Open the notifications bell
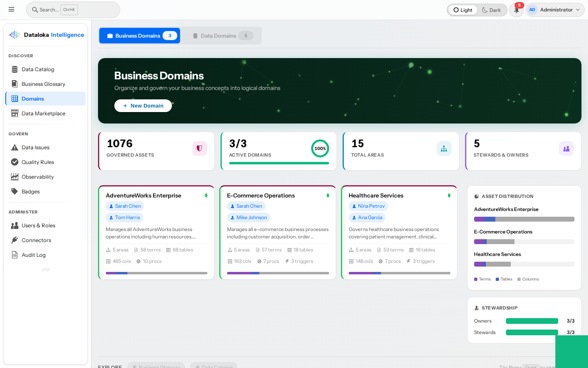The image size is (588, 368). point(516,10)
